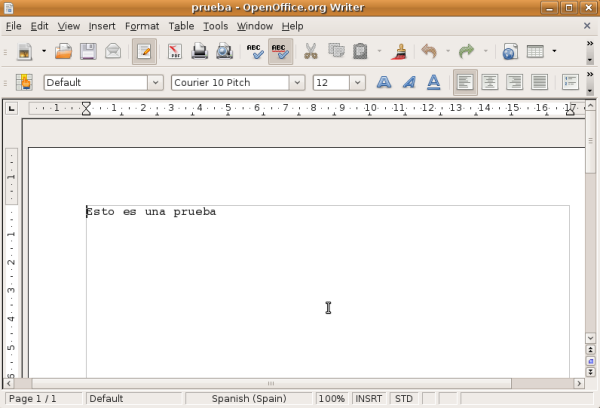
Task: Toggle INSRT insert mode in status bar
Action: [367, 398]
